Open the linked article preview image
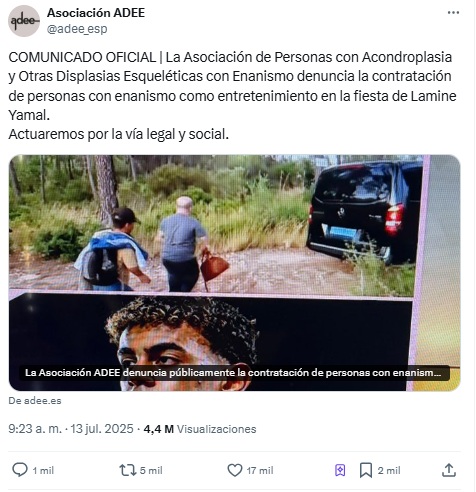The height and width of the screenshot is (492, 476). pyautogui.click(x=234, y=273)
